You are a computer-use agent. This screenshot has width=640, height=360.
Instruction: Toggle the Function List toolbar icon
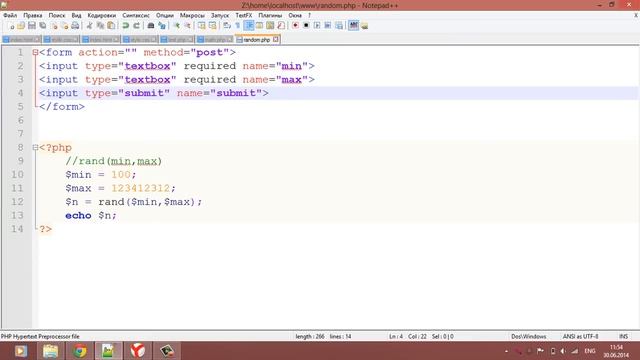point(281,26)
